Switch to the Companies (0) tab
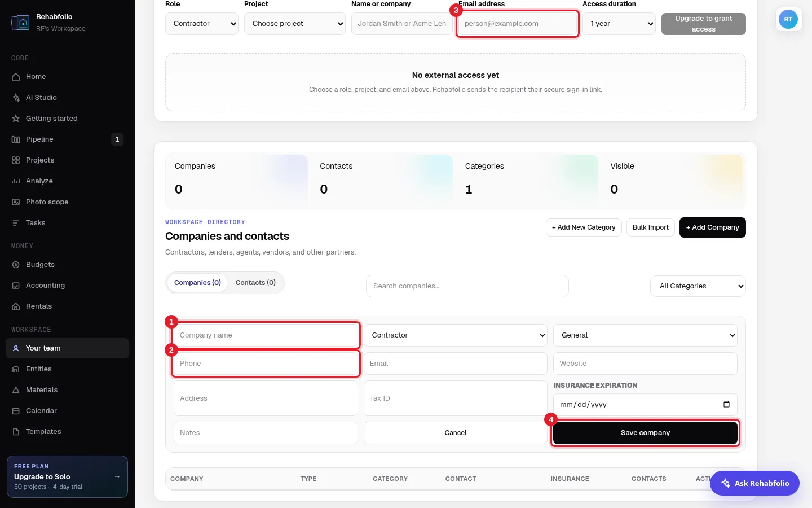This screenshot has width=812, height=508. point(197,283)
